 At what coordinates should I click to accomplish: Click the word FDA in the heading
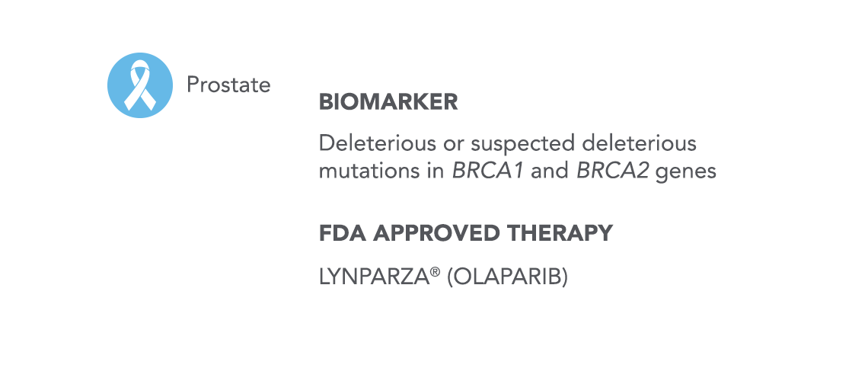point(342,233)
